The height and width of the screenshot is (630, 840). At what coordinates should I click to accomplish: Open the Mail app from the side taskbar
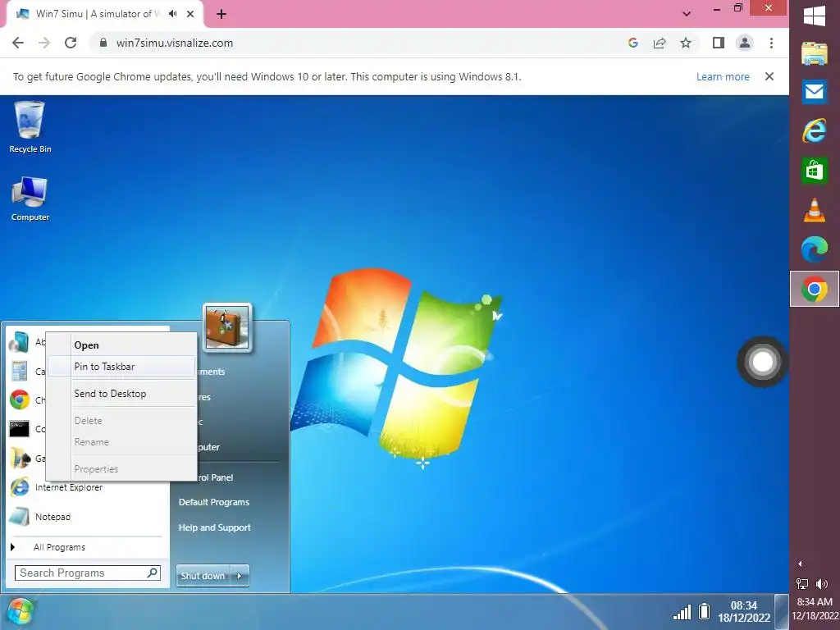815,92
